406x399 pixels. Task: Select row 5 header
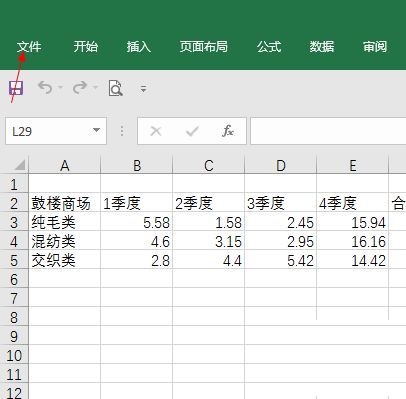tap(14, 260)
